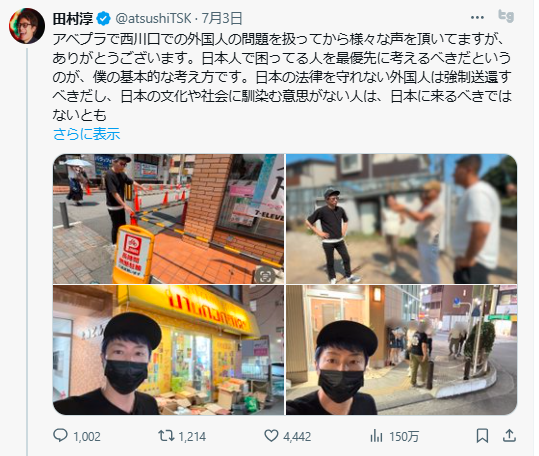Click the repost arrows icon

click(x=166, y=436)
